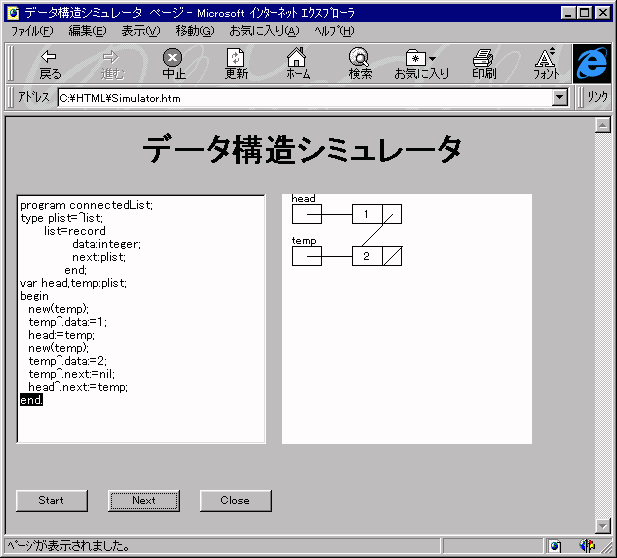Click the Print (印刷) toolbar icon
Viewport: 617px width, 558px height.
pos(484,64)
